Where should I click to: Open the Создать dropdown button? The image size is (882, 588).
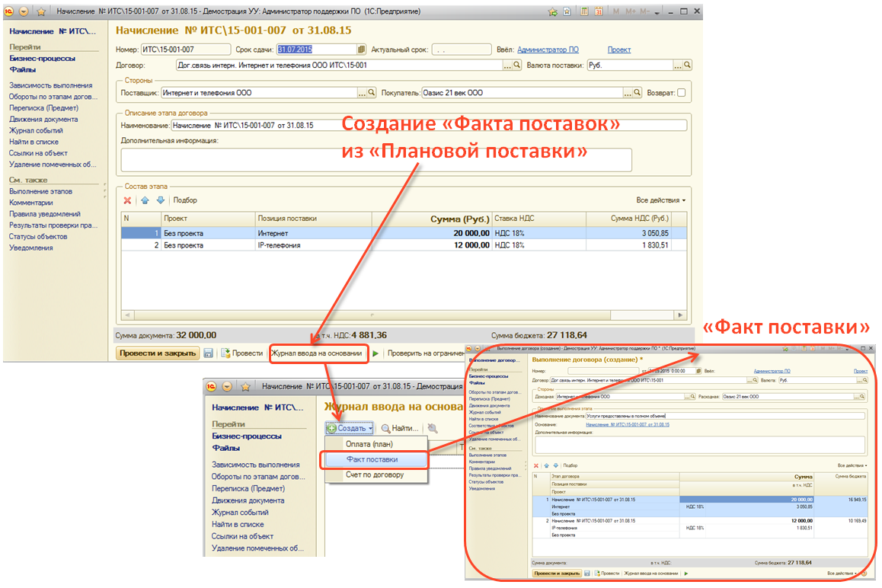[x=350, y=428]
